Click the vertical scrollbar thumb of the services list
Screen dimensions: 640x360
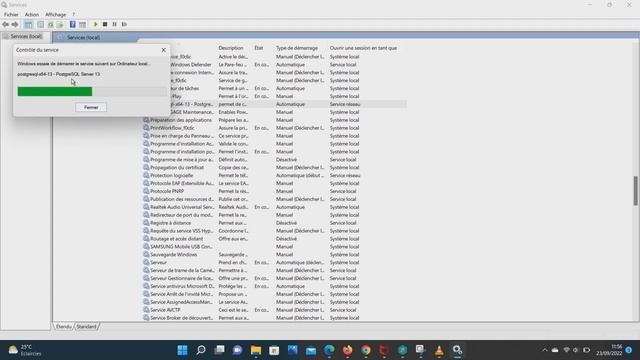636,191
